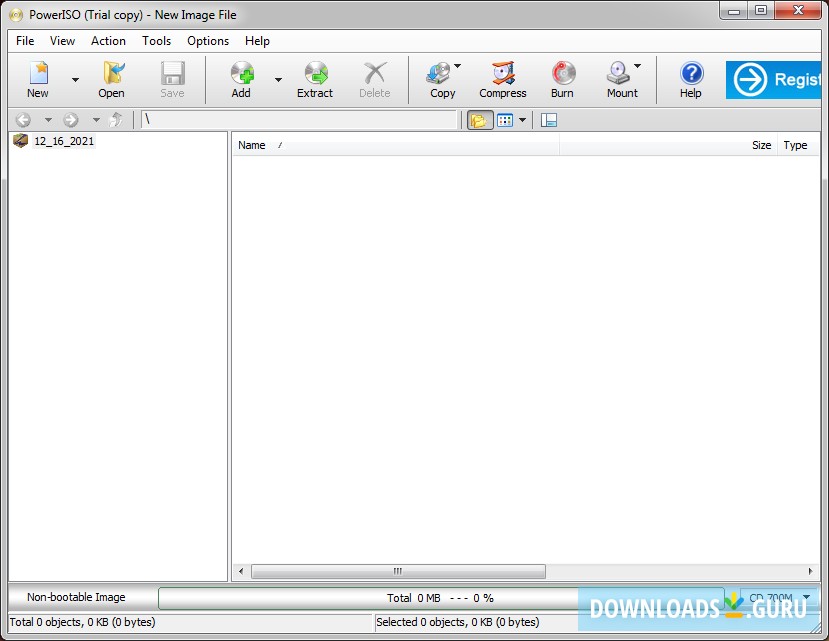The height and width of the screenshot is (641, 829).
Task: Open the back history dropdown arrow
Action: pos(48,120)
